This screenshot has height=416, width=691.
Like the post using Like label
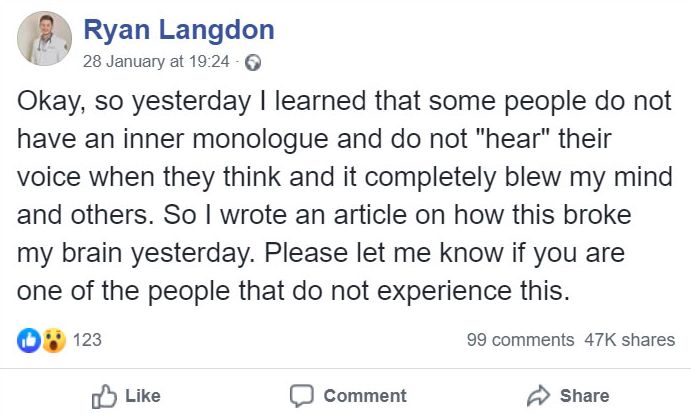[143, 396]
